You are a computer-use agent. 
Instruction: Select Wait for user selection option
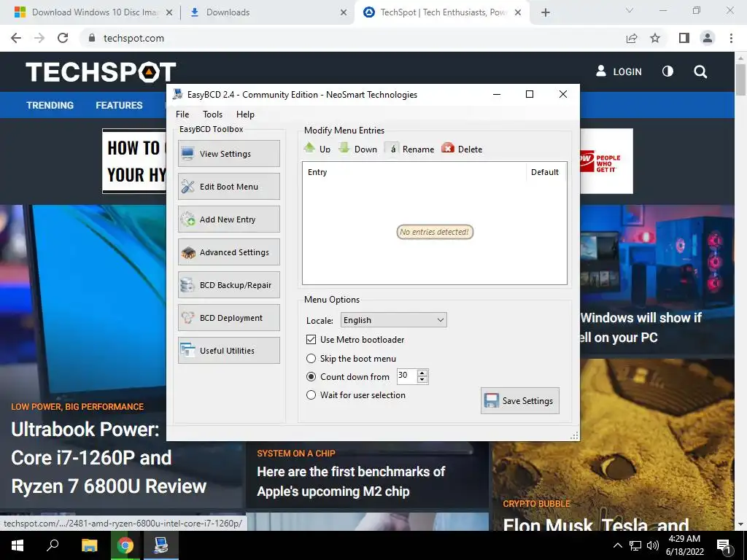(356, 394)
